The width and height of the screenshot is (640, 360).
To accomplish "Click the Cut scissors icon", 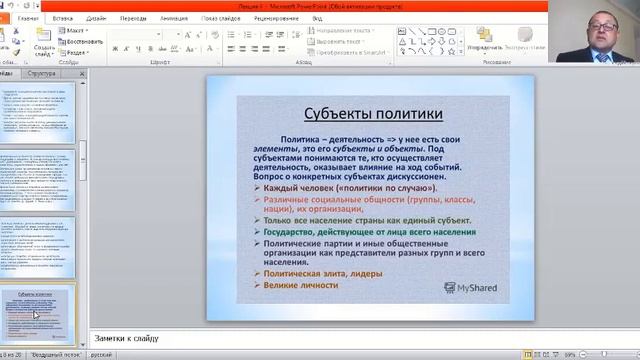I will tap(16, 31).
